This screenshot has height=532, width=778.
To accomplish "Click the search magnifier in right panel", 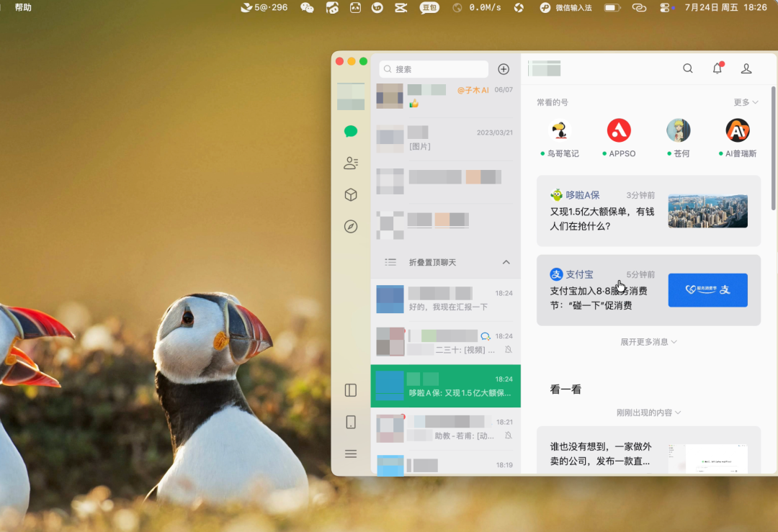I will [688, 68].
